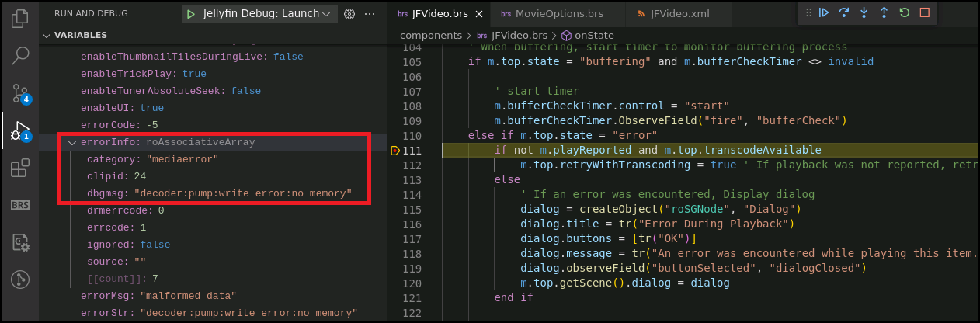Click the RUN AND DEBUG panel title
This screenshot has height=323, width=980.
[x=91, y=14]
